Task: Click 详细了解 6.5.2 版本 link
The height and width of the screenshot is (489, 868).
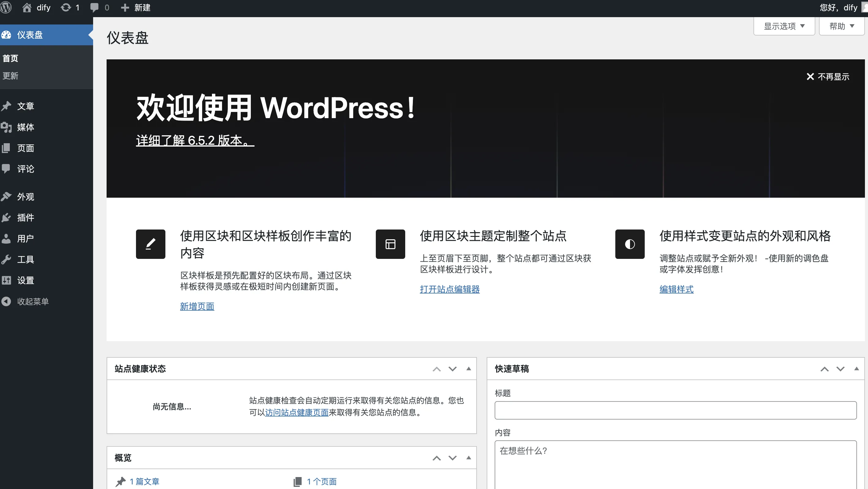Action: pyautogui.click(x=195, y=140)
